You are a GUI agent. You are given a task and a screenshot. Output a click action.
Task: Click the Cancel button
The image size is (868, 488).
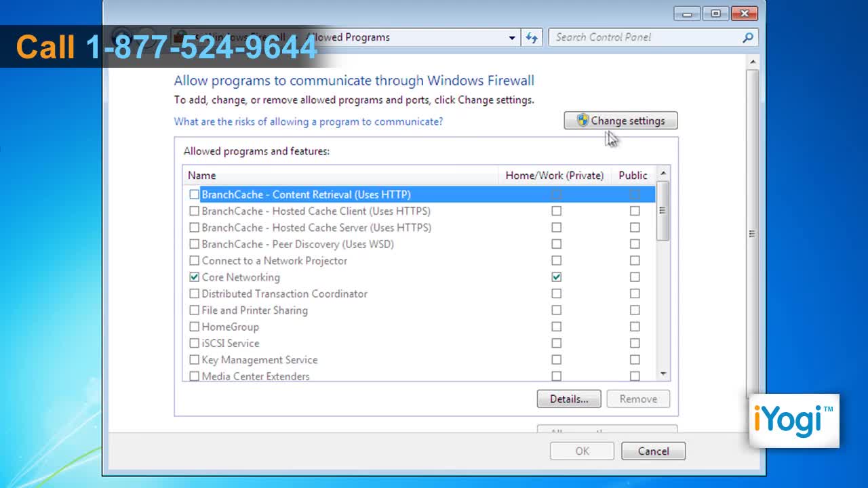(653, 451)
